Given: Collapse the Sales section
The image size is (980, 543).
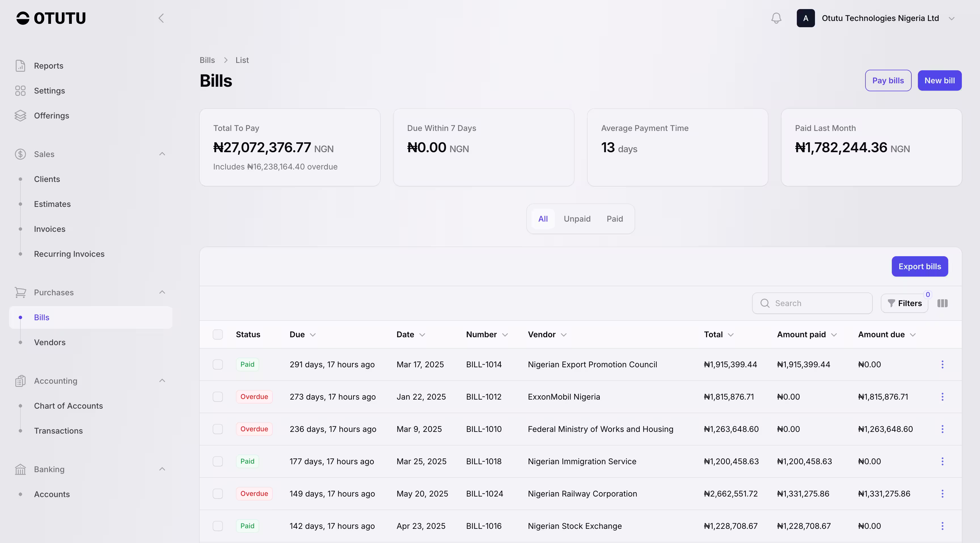Looking at the screenshot, I should point(162,154).
